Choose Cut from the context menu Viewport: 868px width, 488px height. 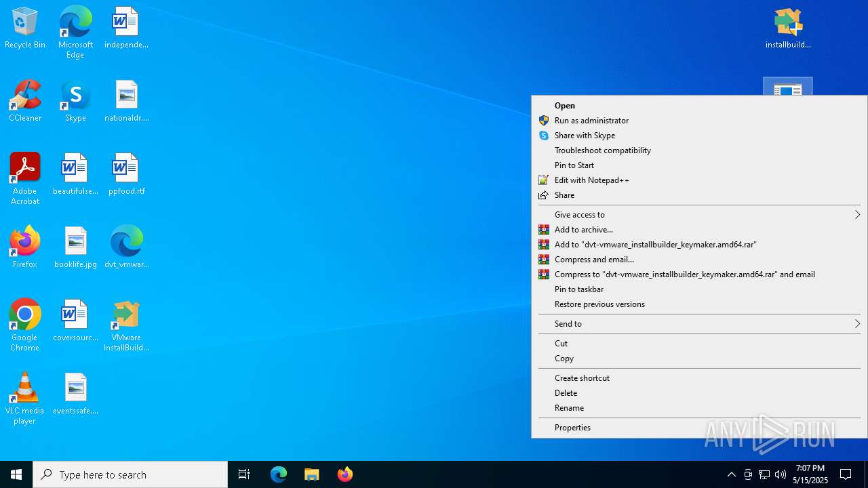tap(699, 344)
